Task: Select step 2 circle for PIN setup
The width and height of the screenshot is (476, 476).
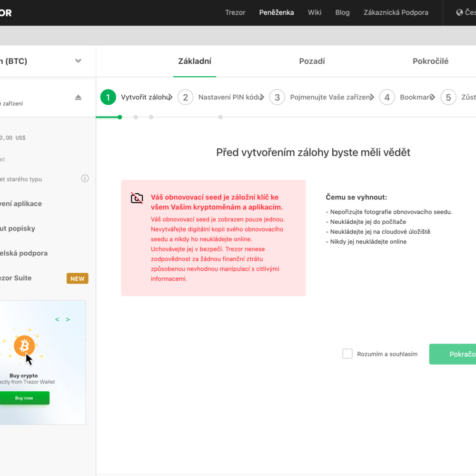Action: pos(185,98)
